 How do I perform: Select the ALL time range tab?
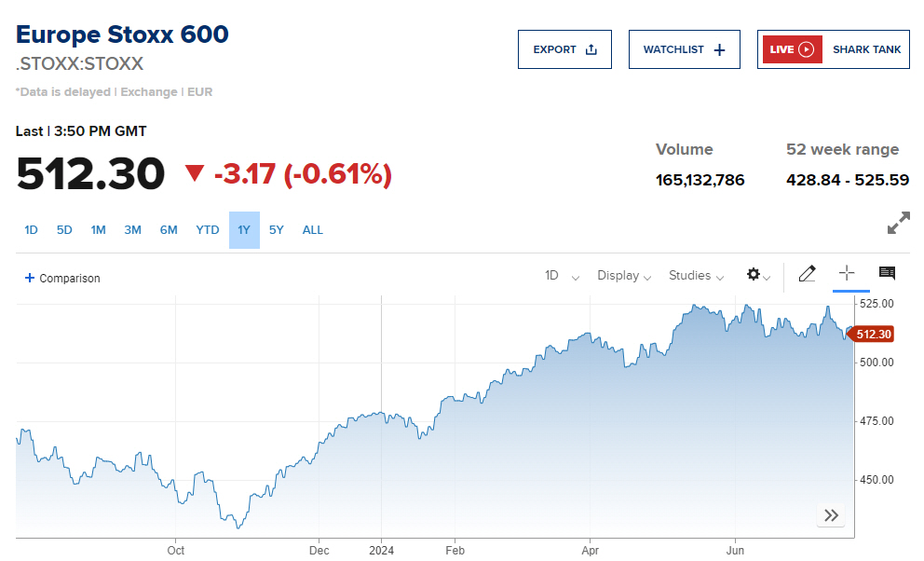click(312, 229)
